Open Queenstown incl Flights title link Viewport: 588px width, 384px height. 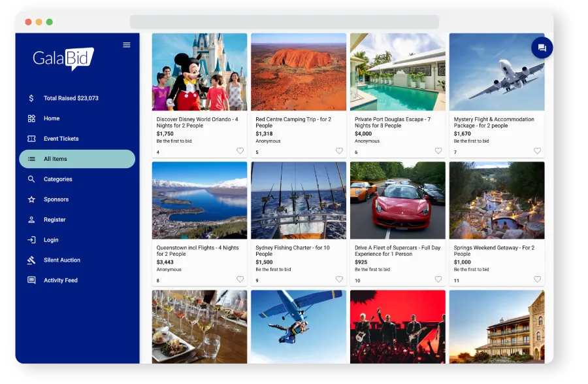197,251
